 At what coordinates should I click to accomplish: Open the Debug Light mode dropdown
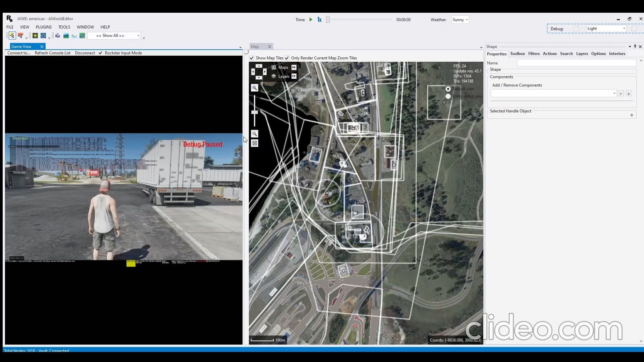coord(606,28)
